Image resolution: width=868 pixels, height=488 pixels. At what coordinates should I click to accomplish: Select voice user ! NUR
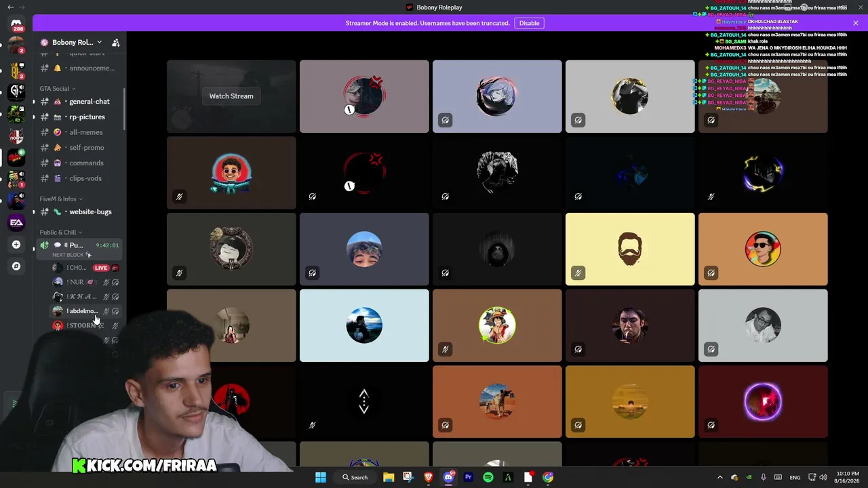pos(86,282)
